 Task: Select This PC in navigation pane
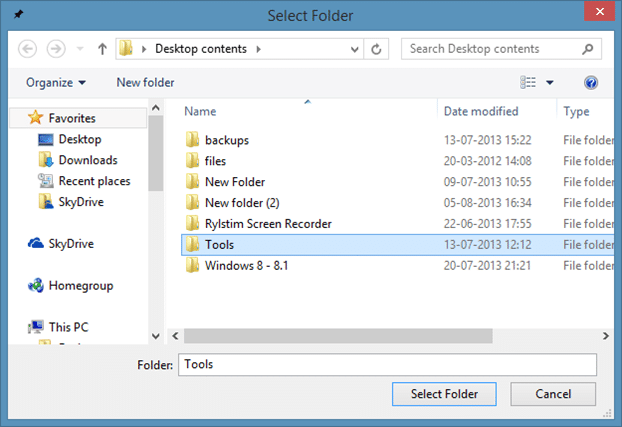click(68, 327)
